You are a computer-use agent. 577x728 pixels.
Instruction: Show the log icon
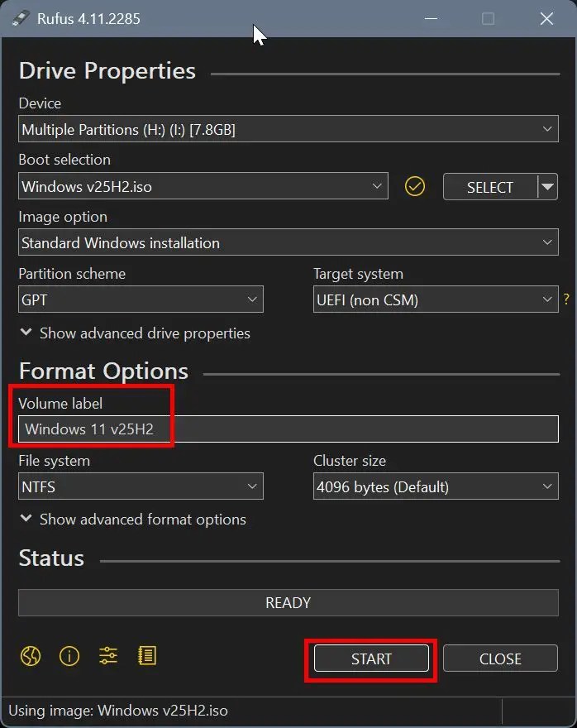click(x=147, y=656)
